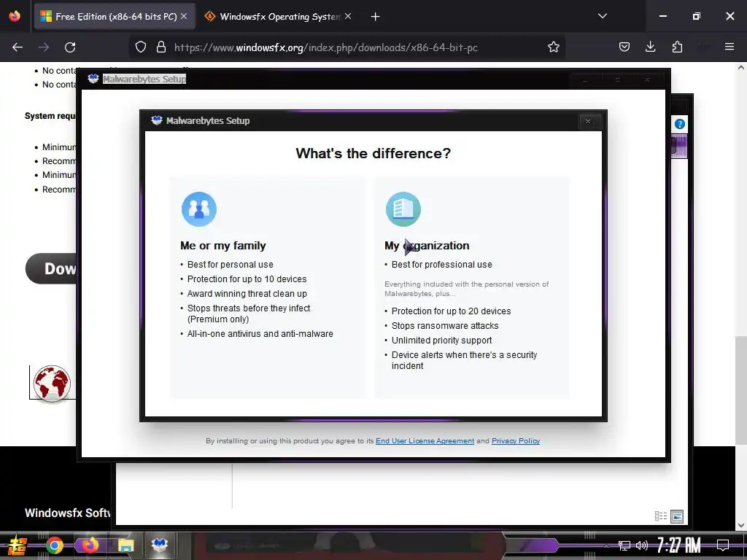Click the 'My organization' building icon
Screen dimensions: 747x560
tap(403, 209)
